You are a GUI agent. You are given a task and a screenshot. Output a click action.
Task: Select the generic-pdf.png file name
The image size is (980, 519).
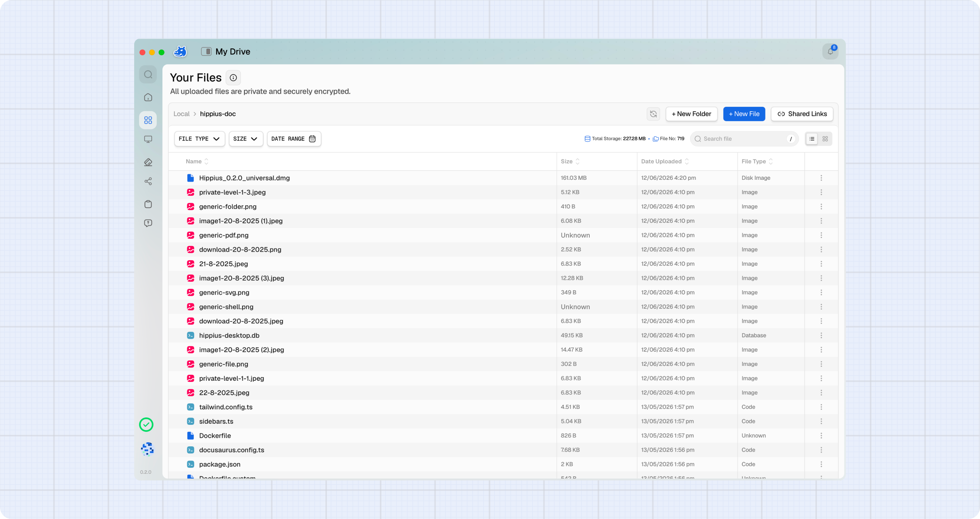tap(224, 235)
